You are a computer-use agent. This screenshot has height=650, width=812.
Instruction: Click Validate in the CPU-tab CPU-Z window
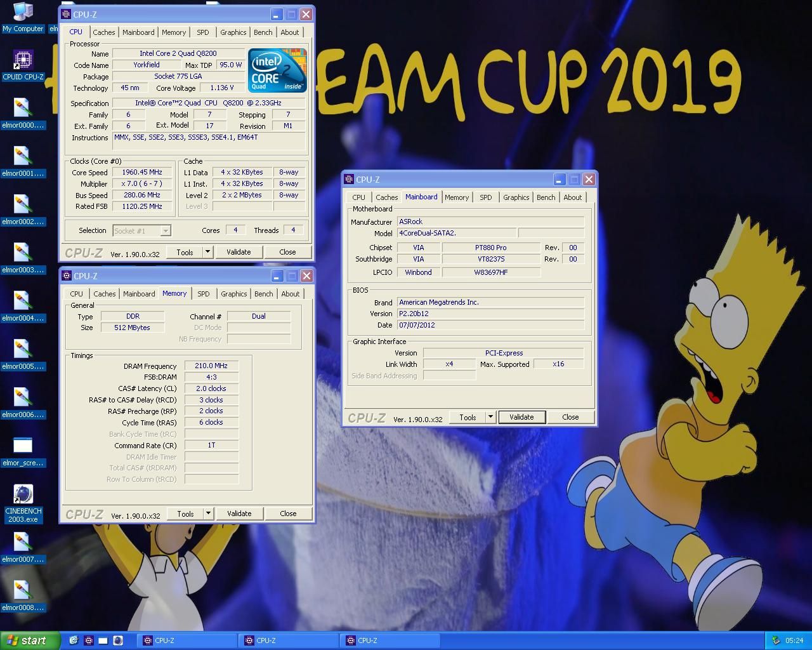[x=239, y=252]
